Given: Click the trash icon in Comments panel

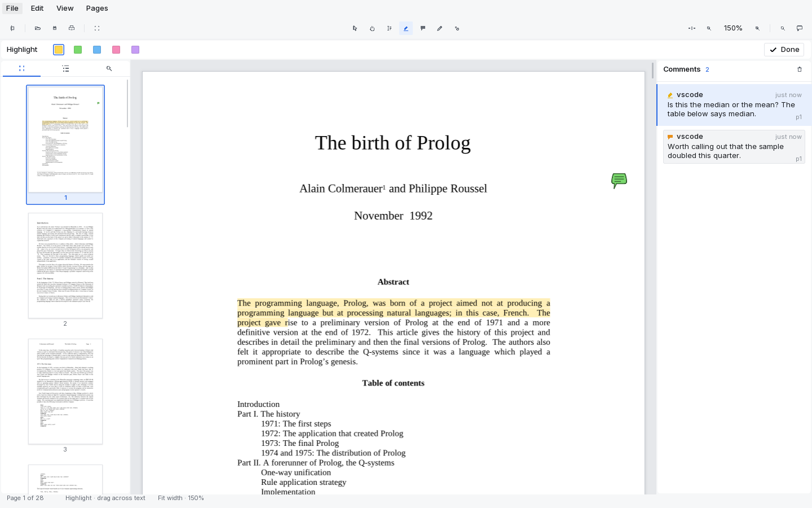Looking at the screenshot, I should (800, 69).
